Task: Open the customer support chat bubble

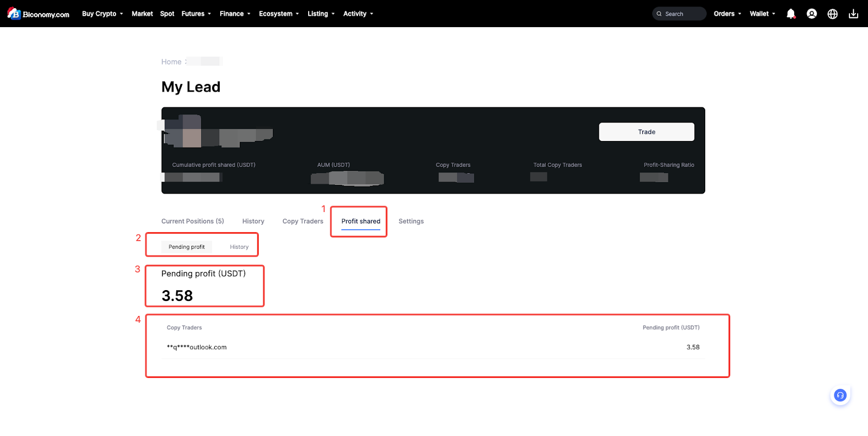Action: click(x=840, y=395)
